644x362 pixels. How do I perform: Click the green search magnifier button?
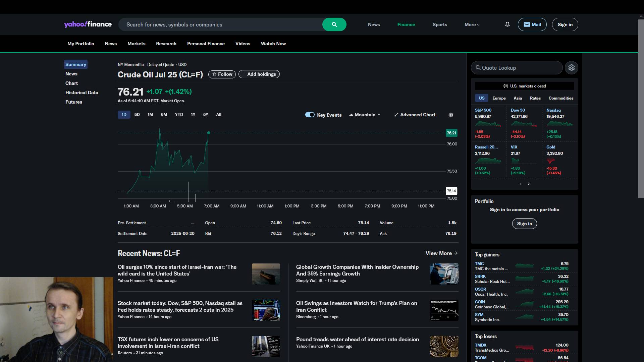pos(334,24)
